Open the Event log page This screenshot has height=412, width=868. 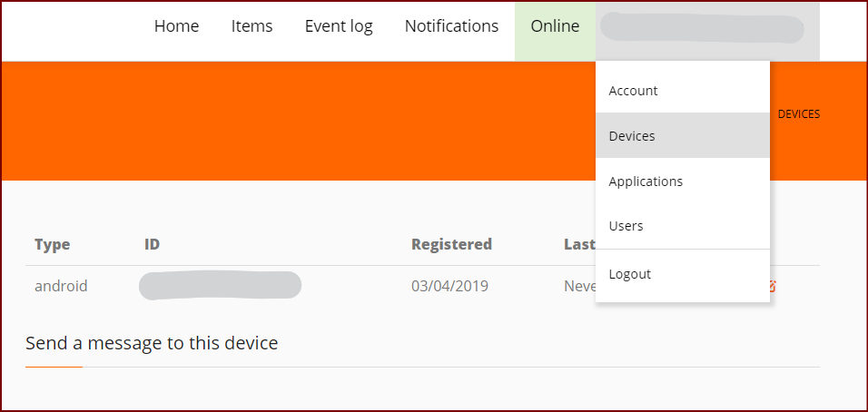point(339,26)
